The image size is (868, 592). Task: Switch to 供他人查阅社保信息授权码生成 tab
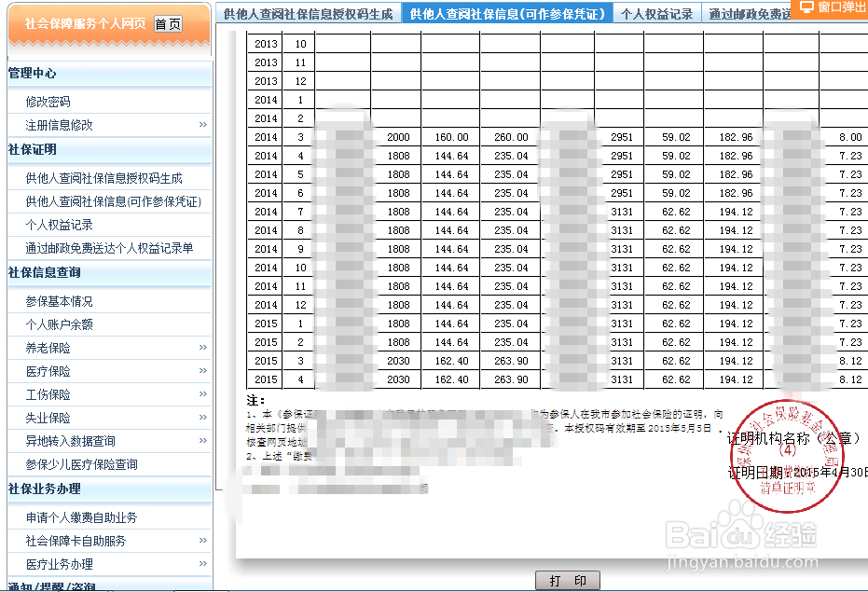point(308,14)
